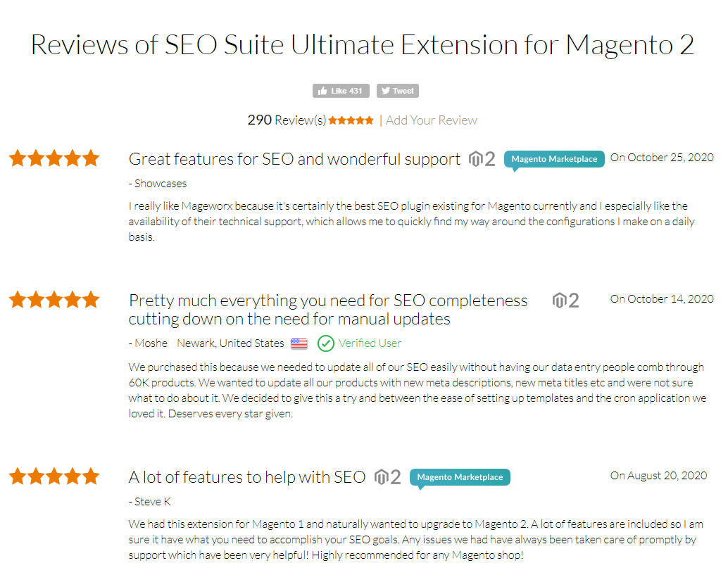728x575 pixels.
Task: Click the Twitter bird icon in Tweet button
Action: coord(386,90)
